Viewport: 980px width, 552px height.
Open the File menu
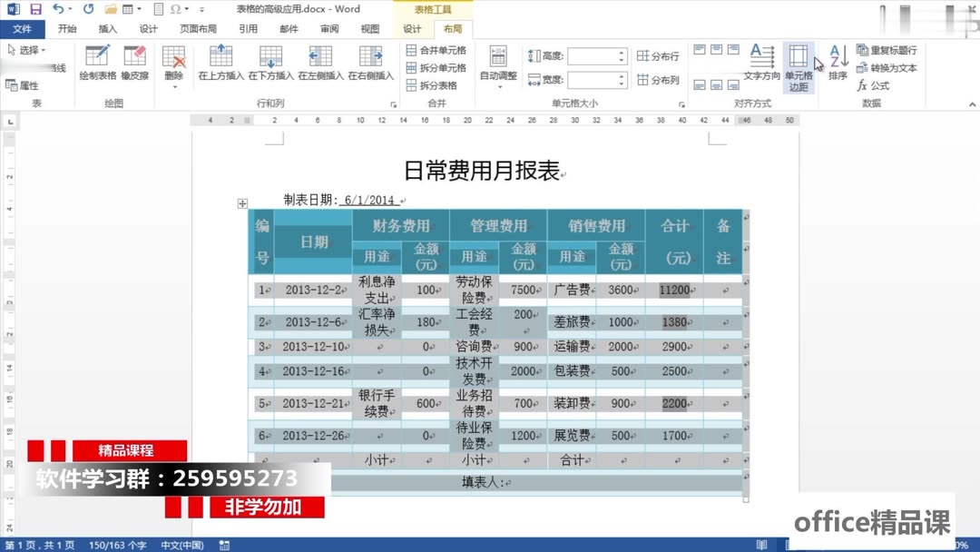(x=24, y=28)
